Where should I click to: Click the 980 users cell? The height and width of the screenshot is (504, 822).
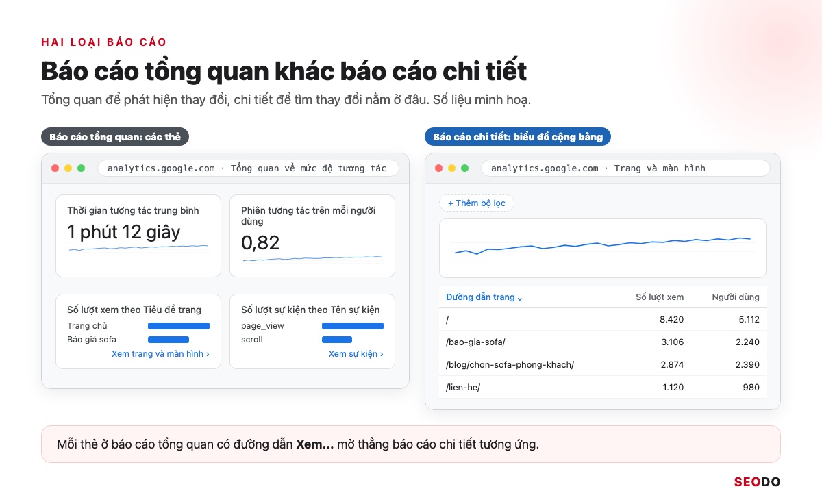click(751, 387)
